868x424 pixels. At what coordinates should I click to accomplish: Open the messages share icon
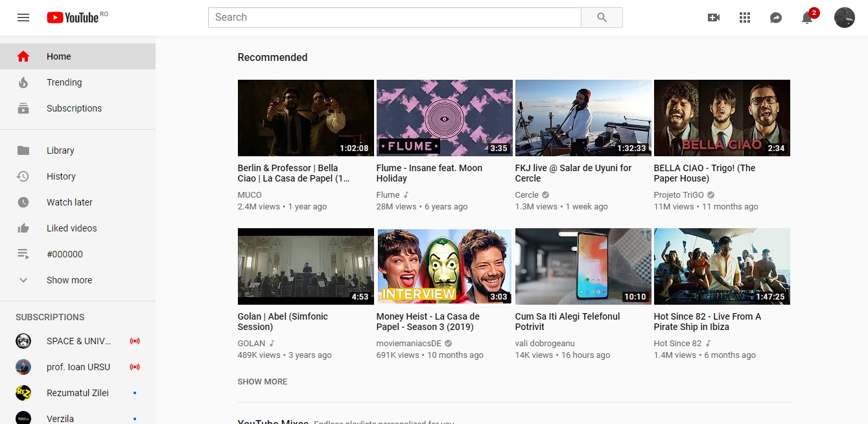[x=776, y=18]
